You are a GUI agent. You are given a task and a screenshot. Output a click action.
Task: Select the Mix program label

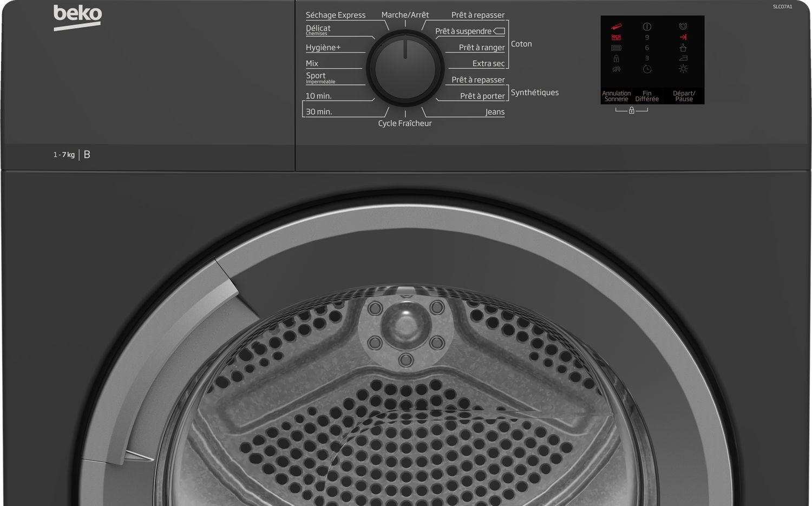(312, 63)
